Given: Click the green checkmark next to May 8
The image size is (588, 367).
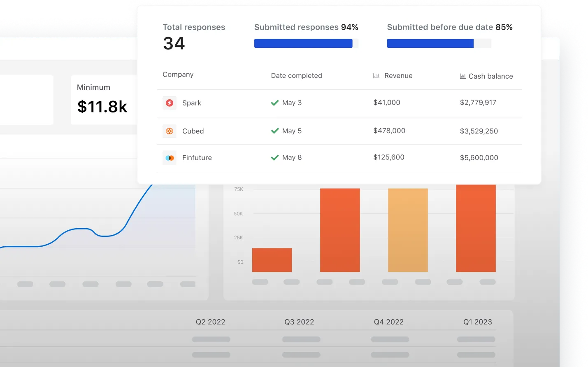Looking at the screenshot, I should tap(275, 158).
